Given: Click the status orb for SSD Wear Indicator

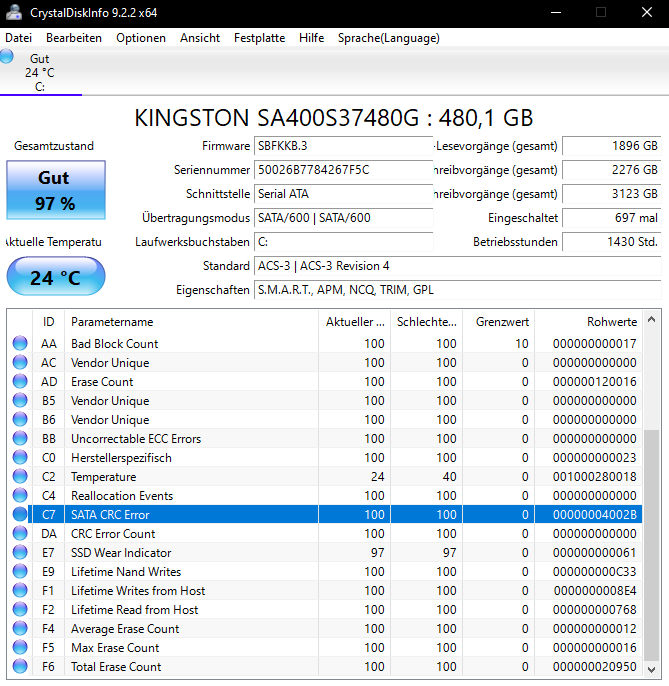Looking at the screenshot, I should [x=20, y=553].
